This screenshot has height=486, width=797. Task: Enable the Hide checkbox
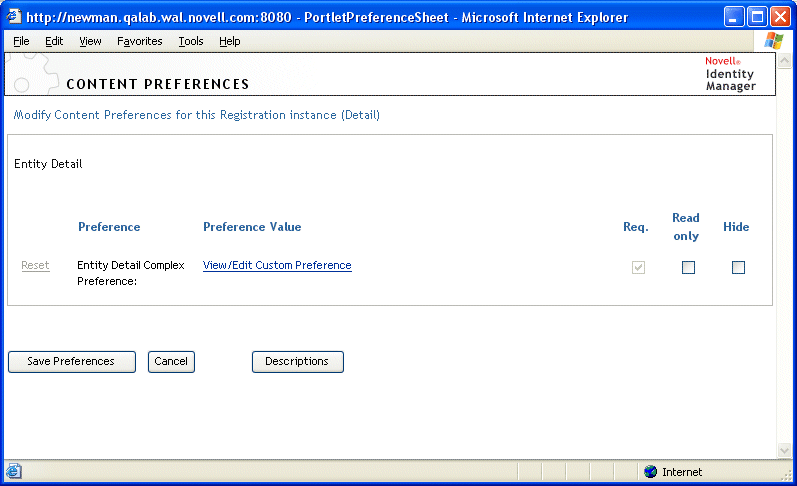click(738, 267)
